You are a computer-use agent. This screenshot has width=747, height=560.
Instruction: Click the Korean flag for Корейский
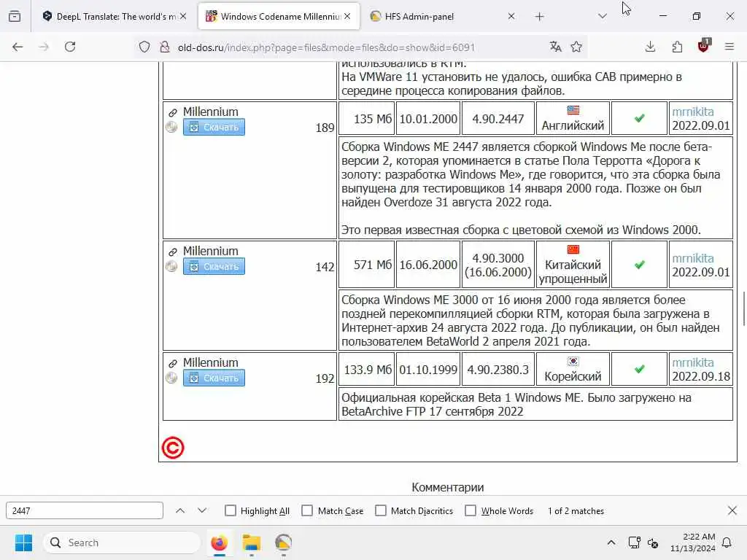click(573, 361)
